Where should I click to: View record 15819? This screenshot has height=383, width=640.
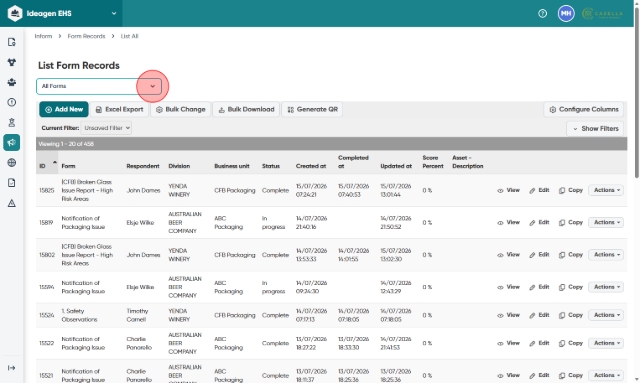(x=508, y=223)
